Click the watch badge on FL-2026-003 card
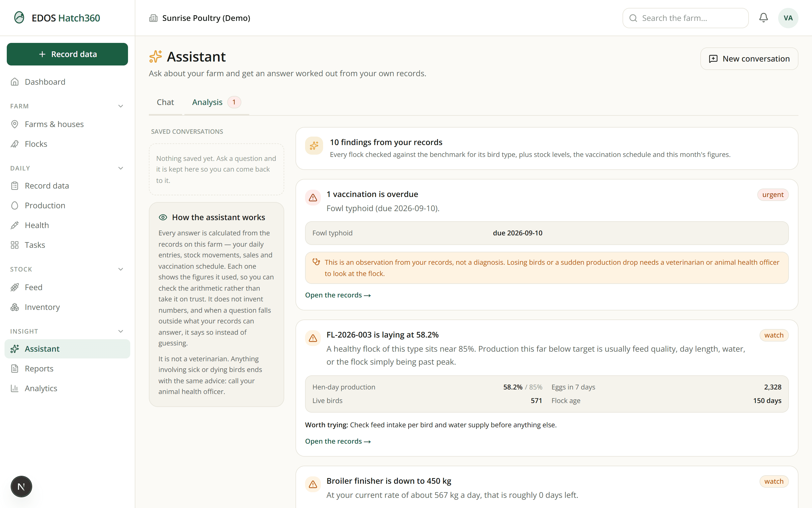The height and width of the screenshot is (508, 812). tap(774, 335)
